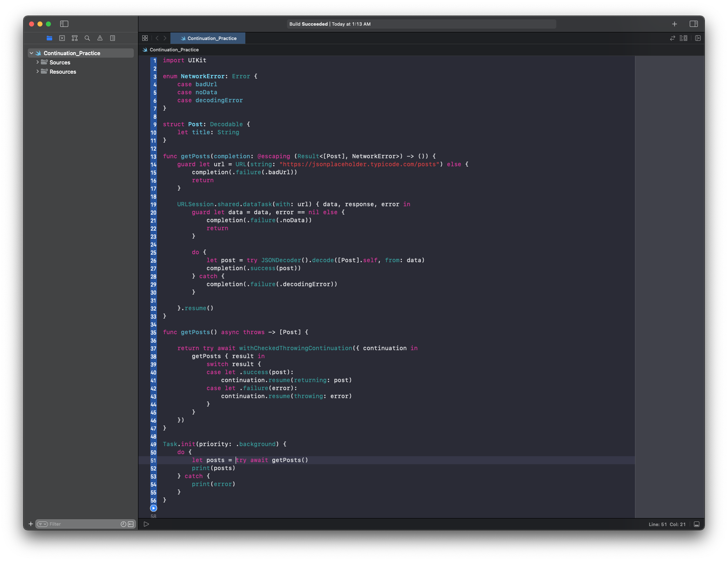The width and height of the screenshot is (728, 561).
Task: Add a new file with plus button
Action: [x=31, y=524]
